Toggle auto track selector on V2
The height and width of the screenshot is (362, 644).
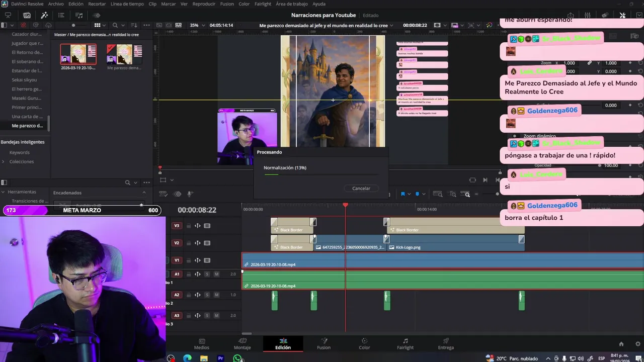point(198,243)
